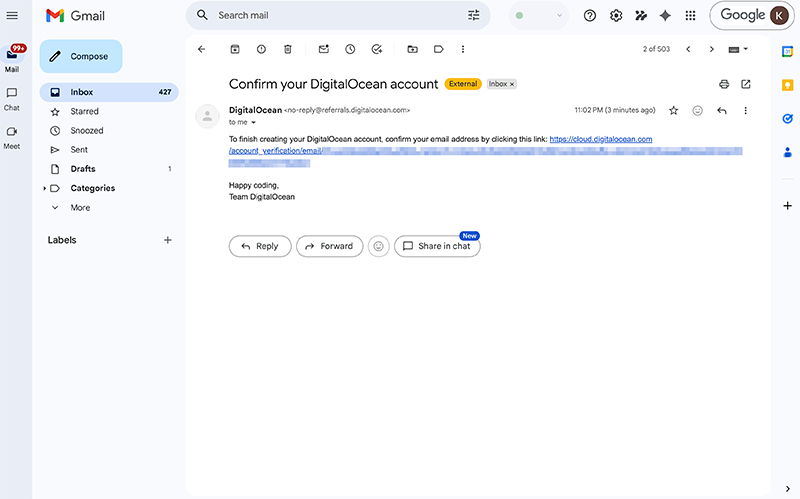The image size is (800, 499).
Task: Print the email using the printer icon
Action: click(724, 84)
